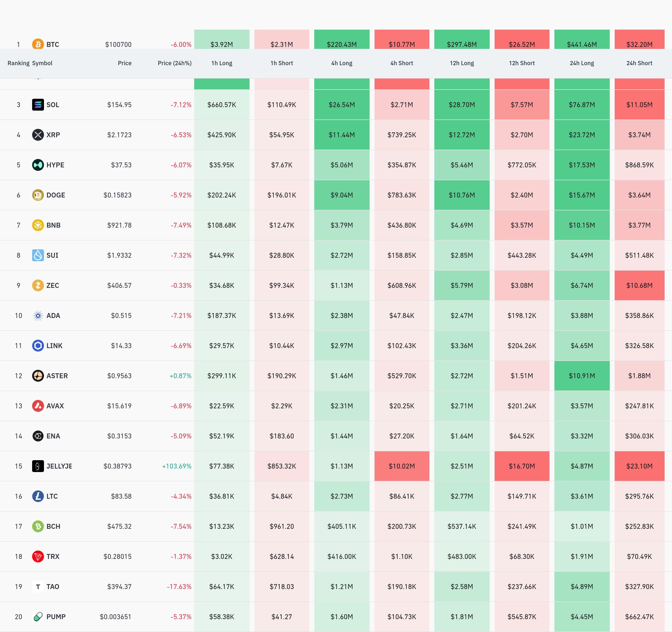Click the LINK Chainlink coin icon
This screenshot has height=632, width=672.
tap(38, 346)
